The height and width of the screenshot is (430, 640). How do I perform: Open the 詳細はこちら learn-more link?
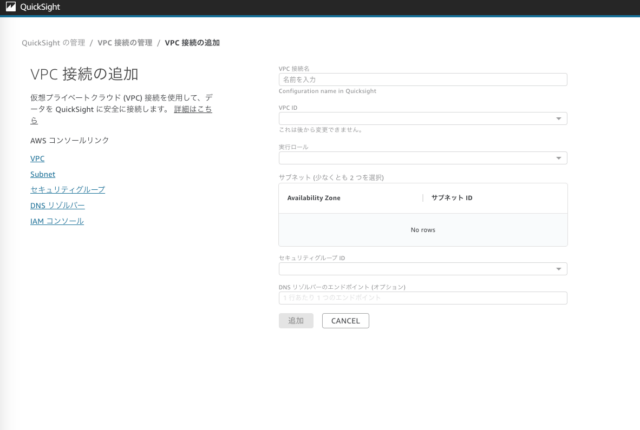193,109
